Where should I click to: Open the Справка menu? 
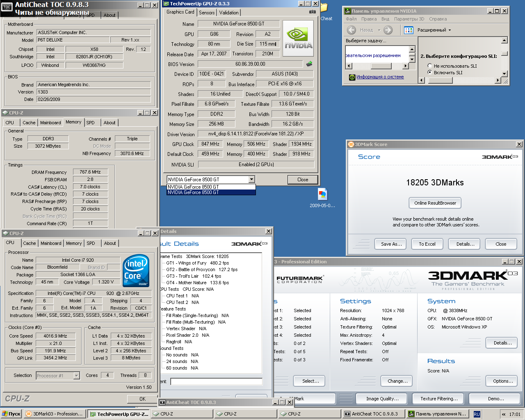click(x=438, y=19)
